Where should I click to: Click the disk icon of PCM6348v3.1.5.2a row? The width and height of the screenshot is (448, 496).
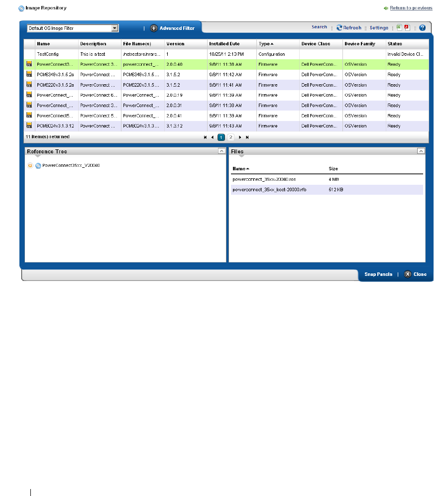(29, 74)
